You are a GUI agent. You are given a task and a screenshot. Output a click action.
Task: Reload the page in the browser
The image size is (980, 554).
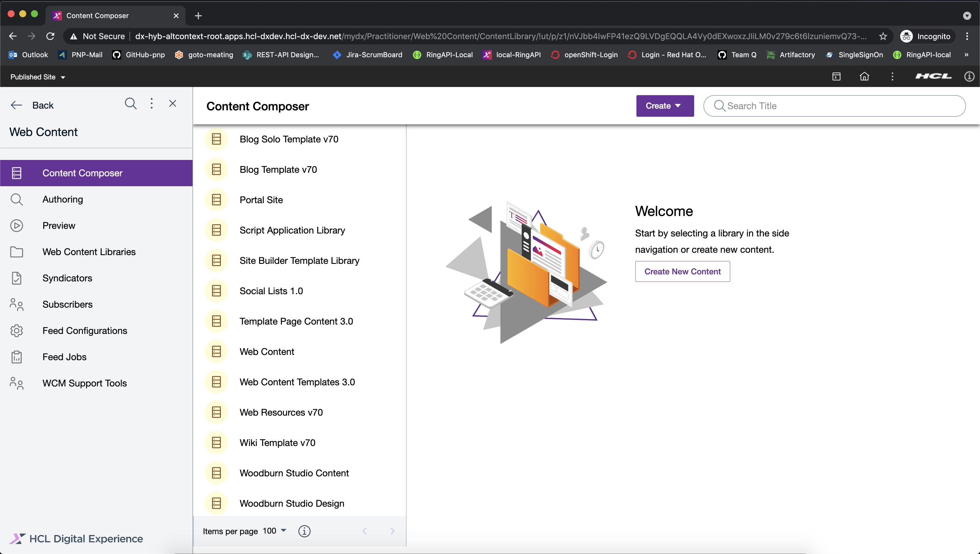[50, 36]
